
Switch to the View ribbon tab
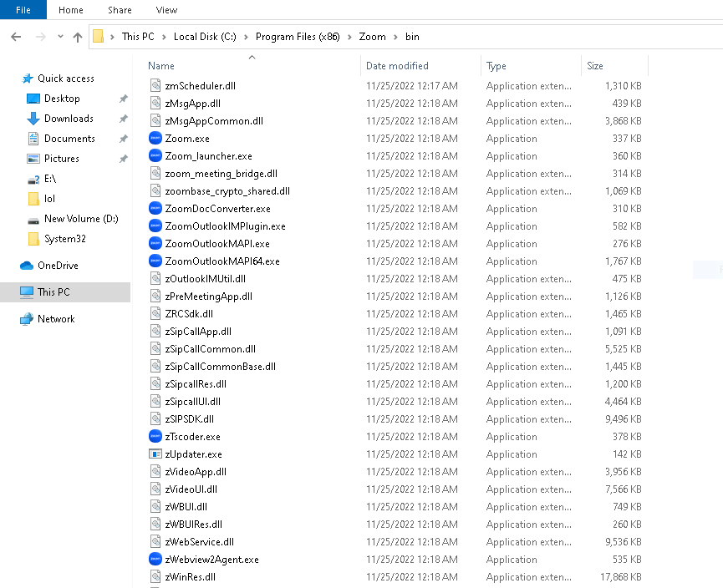[x=166, y=10]
